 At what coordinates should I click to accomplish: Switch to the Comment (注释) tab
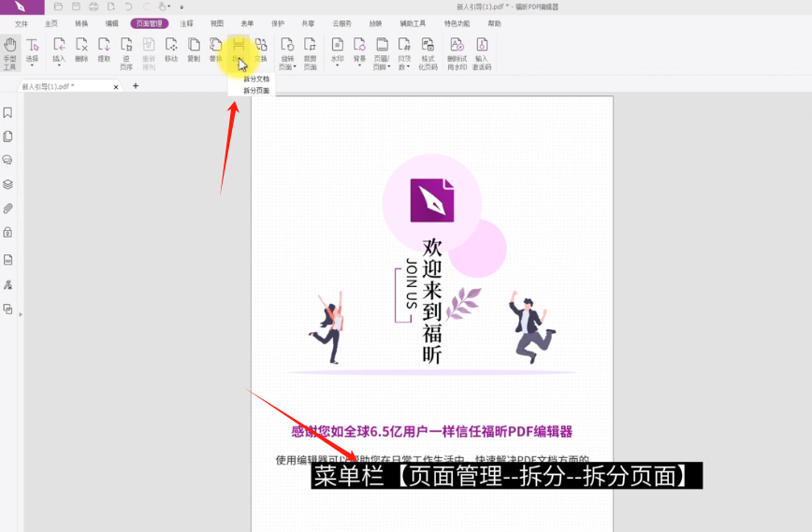[186, 23]
